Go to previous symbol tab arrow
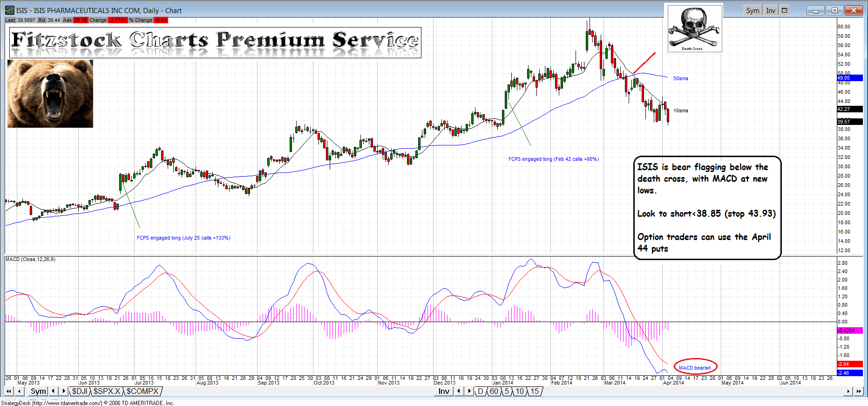Viewport: 868px width, 406px height. pyautogui.click(x=53, y=392)
